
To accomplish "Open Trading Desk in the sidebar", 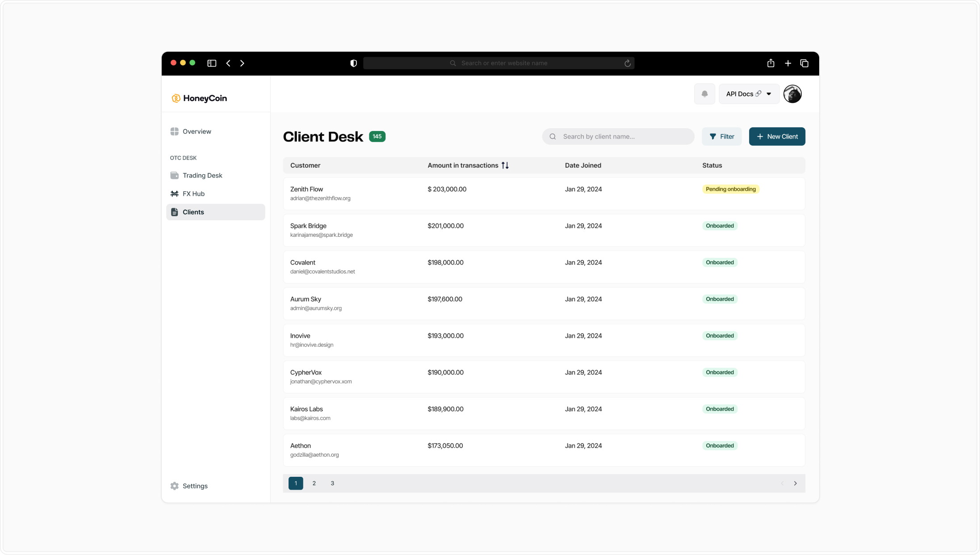I will tap(202, 176).
